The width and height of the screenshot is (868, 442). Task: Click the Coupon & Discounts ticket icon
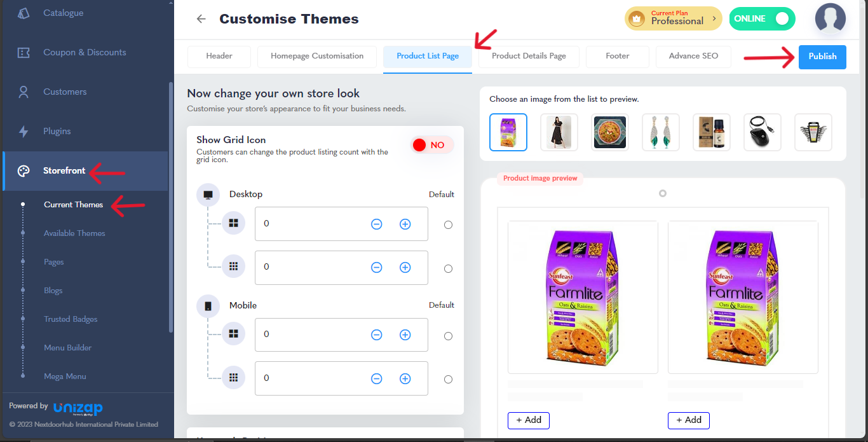tap(24, 52)
